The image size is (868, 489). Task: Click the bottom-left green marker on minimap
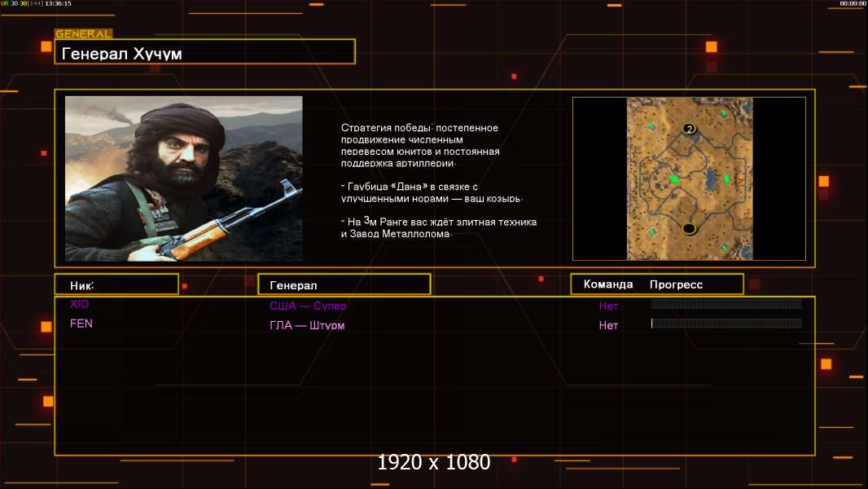pyautogui.click(x=651, y=232)
